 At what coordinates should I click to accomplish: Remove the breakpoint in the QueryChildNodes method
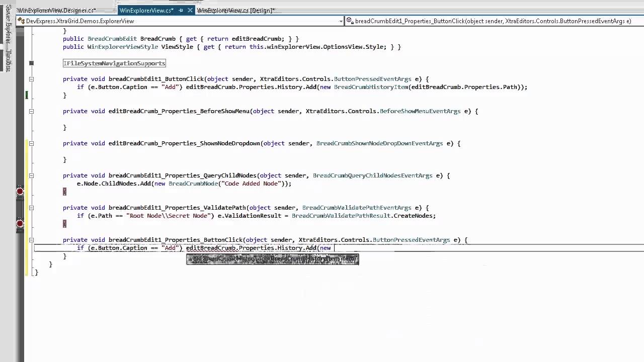[20, 192]
